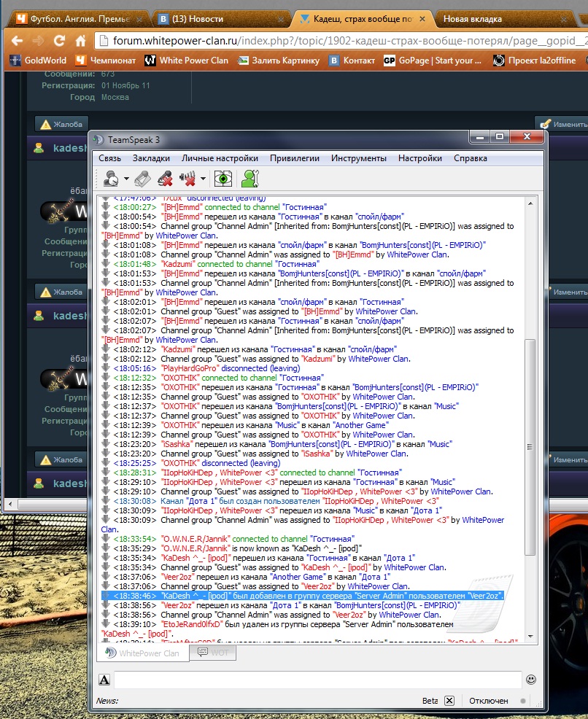The width and height of the screenshot is (588, 719).
Task: Click user icon beside topmost kadesh post
Action: click(39, 148)
